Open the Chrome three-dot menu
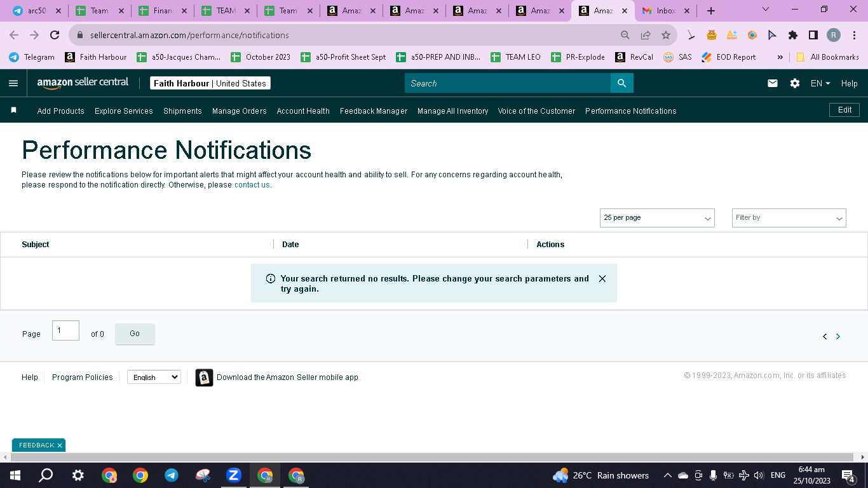This screenshot has height=488, width=868. [x=855, y=36]
